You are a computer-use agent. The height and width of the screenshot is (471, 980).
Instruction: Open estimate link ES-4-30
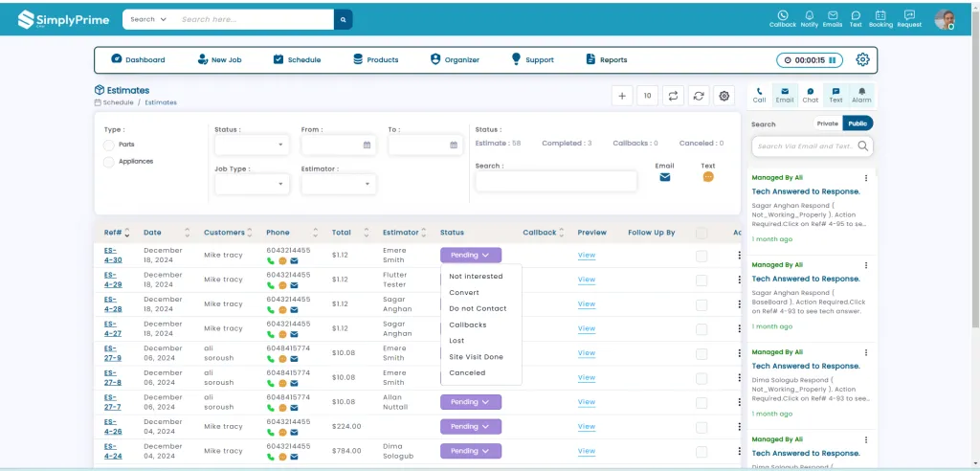[113, 256]
